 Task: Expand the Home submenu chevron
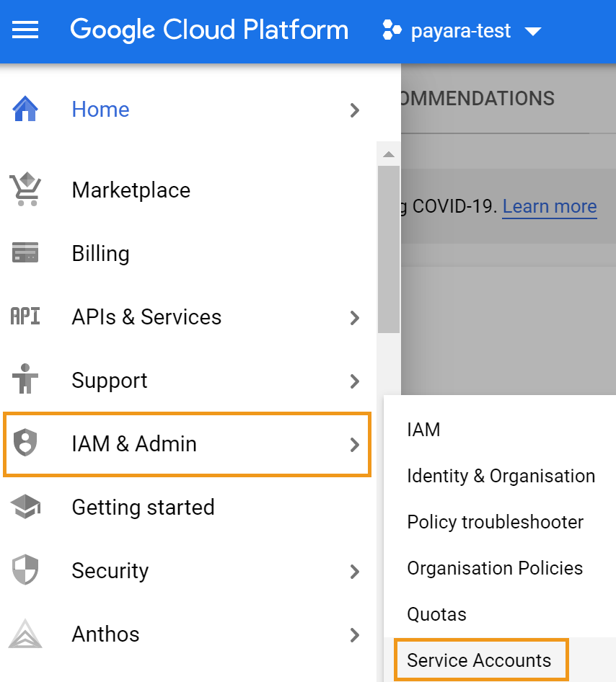coord(354,110)
